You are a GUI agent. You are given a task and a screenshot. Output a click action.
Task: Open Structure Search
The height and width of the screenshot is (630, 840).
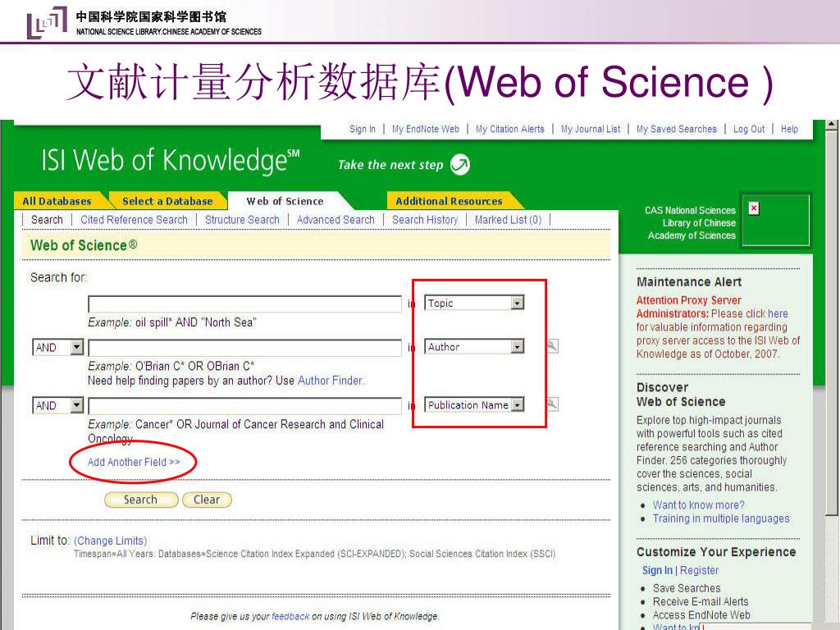point(242,220)
